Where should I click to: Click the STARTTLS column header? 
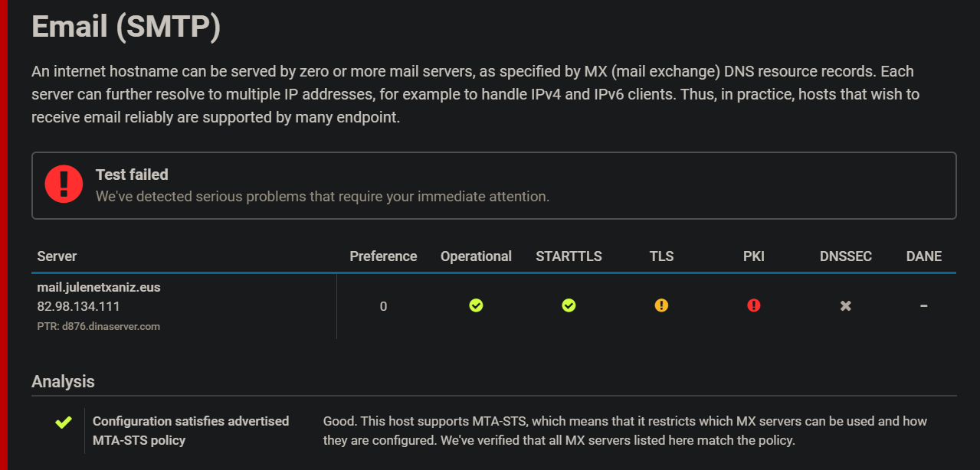(569, 256)
